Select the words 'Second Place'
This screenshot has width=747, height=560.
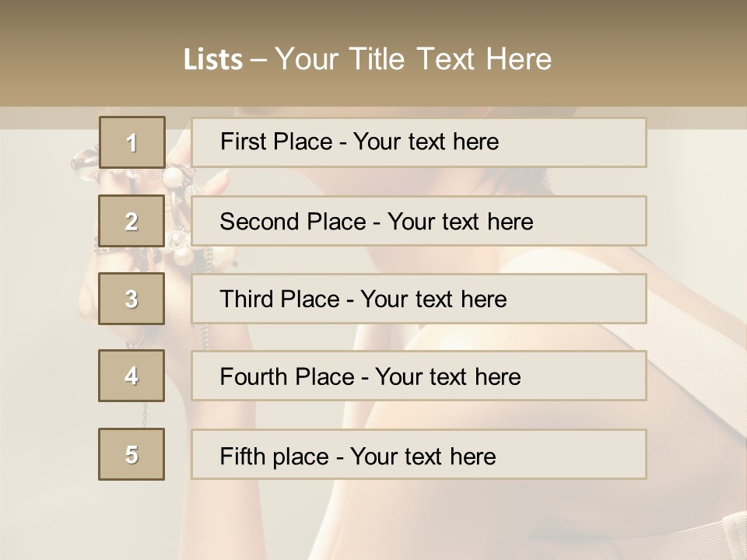293,222
